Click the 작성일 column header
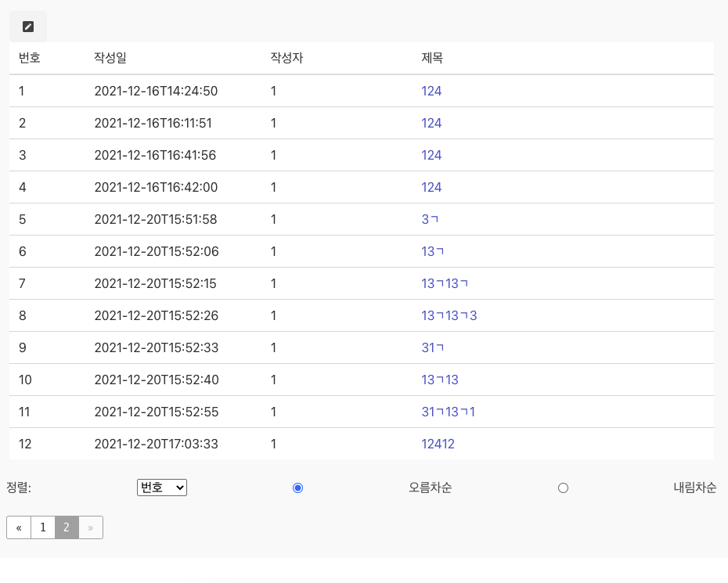Screen dimensions: 728x583 pos(110,58)
